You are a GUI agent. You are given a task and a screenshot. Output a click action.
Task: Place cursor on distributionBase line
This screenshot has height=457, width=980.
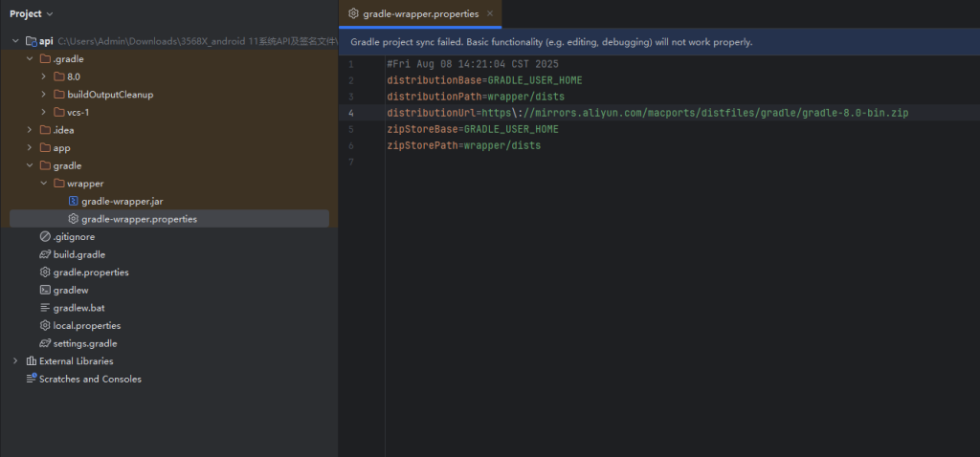[x=484, y=80]
